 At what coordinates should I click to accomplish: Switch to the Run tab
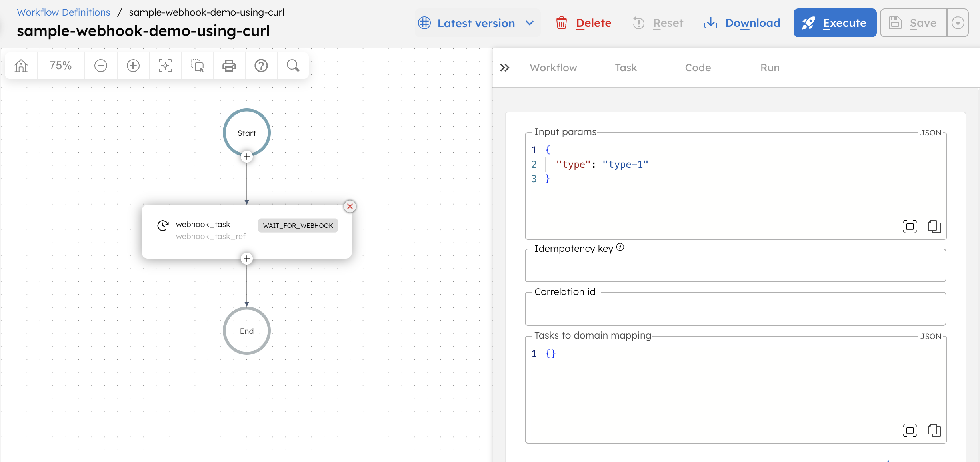click(x=770, y=68)
